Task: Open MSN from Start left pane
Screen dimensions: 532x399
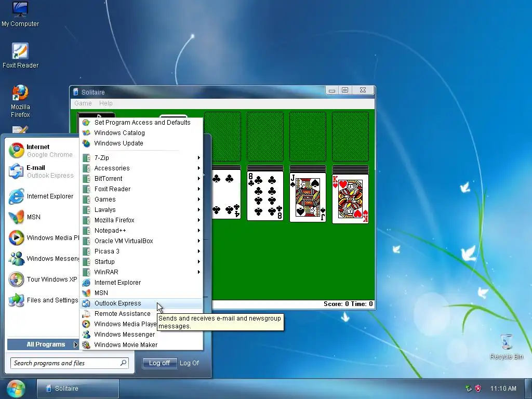Action: 43,217
